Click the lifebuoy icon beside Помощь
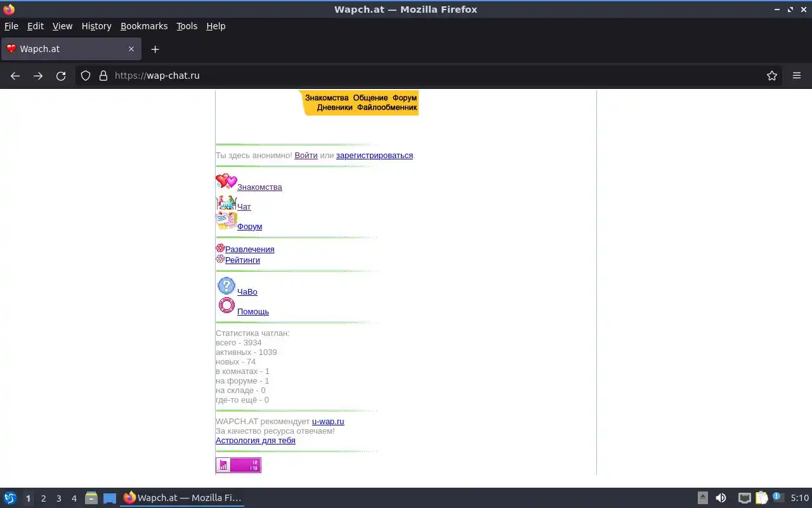812x508 pixels. (226, 305)
